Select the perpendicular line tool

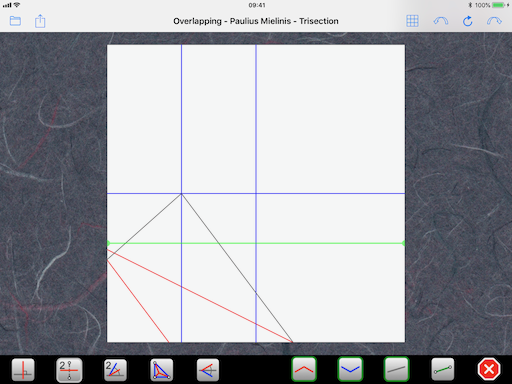coord(23,370)
